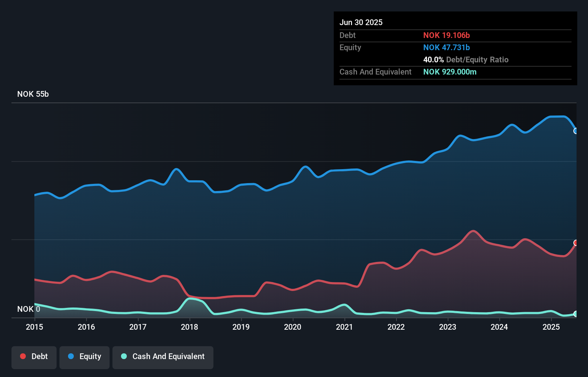Image resolution: width=588 pixels, height=377 pixels.
Task: Click the NOK 55b axis label
Action: (33, 94)
